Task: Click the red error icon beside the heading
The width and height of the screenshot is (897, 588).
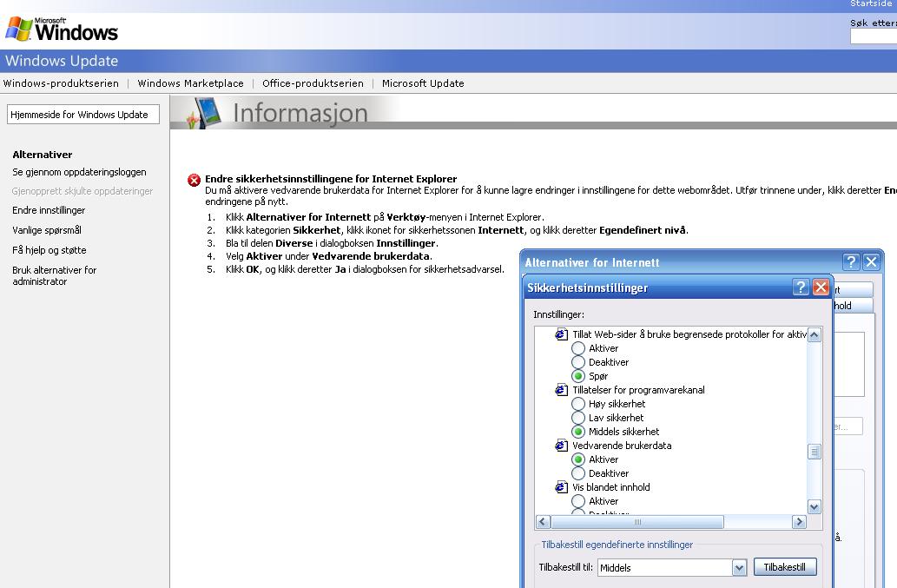Action: [194, 180]
